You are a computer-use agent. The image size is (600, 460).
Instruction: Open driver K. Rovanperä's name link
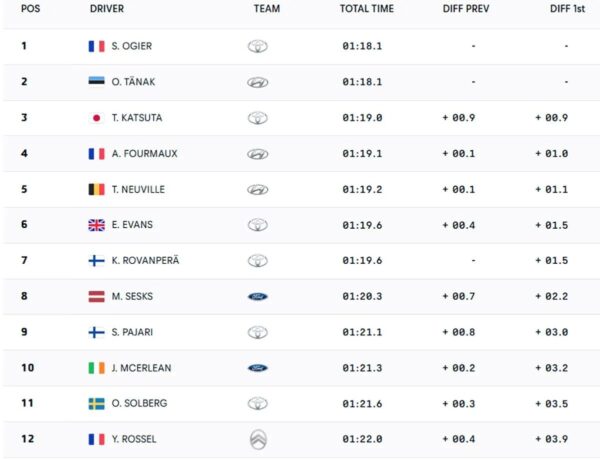point(145,261)
